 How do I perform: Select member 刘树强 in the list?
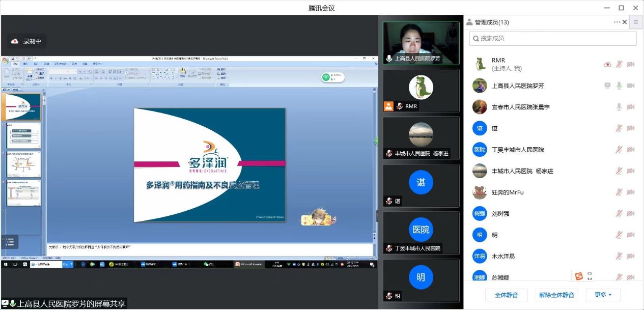tap(553, 214)
